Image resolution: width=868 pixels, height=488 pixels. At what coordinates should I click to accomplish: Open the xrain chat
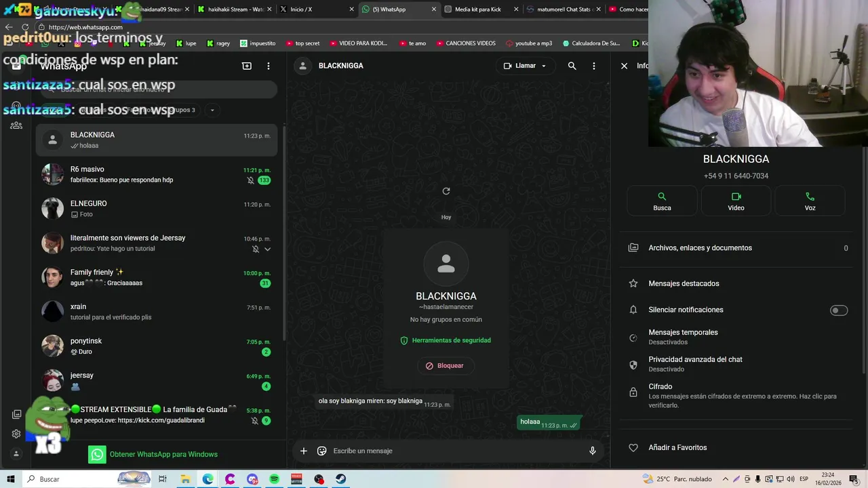pyautogui.click(x=157, y=312)
